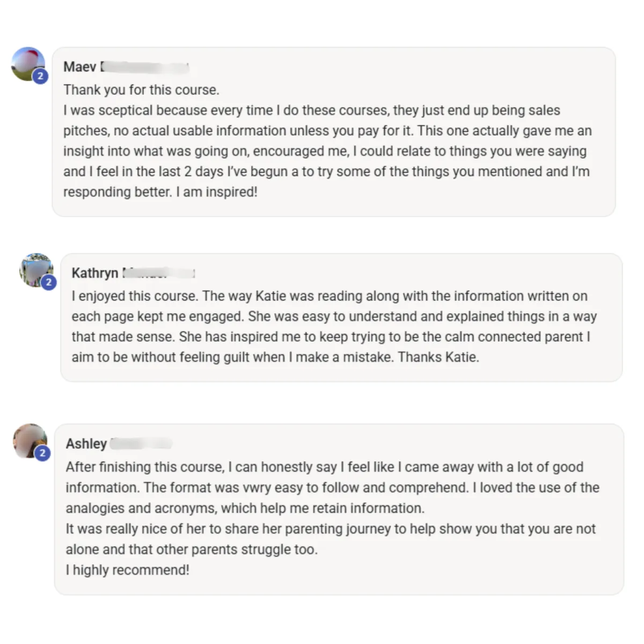
Task: Click the 'I highly recommend!' line
Action: click(x=128, y=570)
